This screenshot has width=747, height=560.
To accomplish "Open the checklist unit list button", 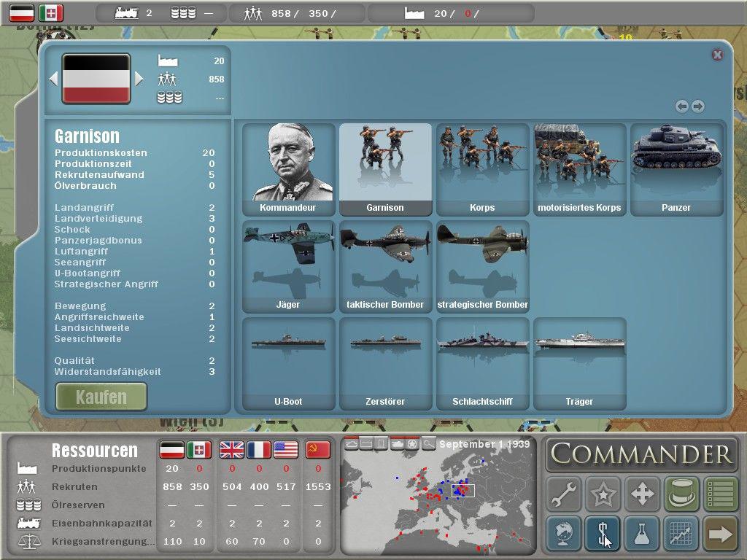I will click(x=721, y=494).
